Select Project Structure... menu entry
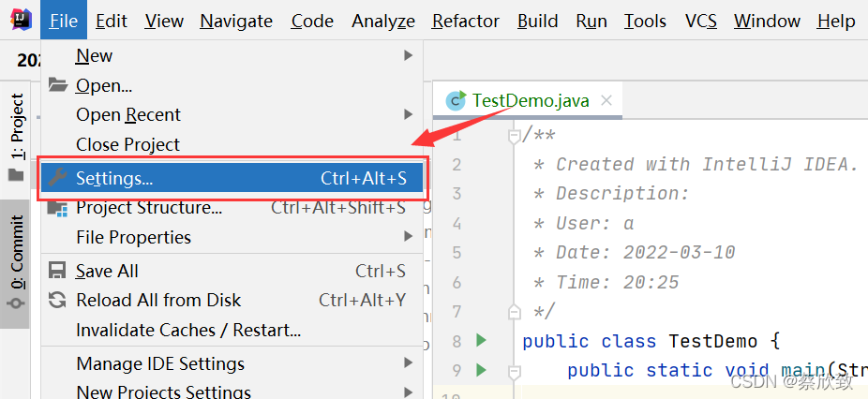 (232, 208)
